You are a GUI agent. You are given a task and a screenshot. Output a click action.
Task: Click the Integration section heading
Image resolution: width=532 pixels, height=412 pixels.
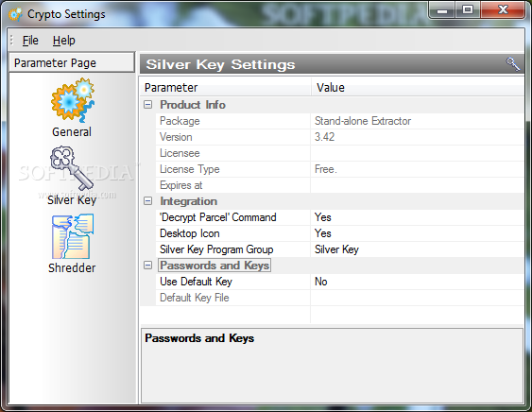pyautogui.click(x=189, y=201)
